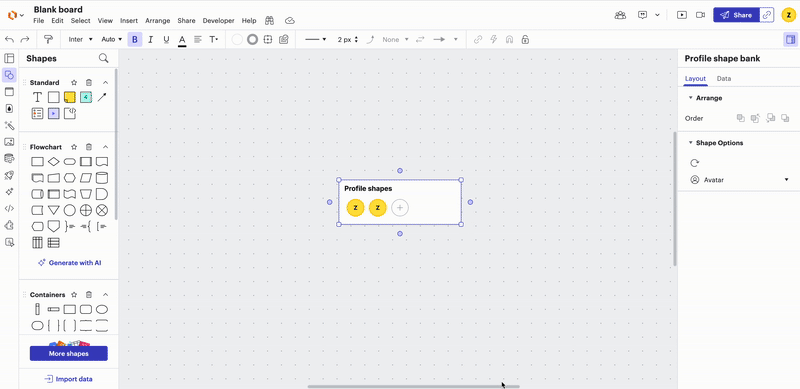800x389 pixels.
Task: Toggle Italic formatting
Action: 151,39
